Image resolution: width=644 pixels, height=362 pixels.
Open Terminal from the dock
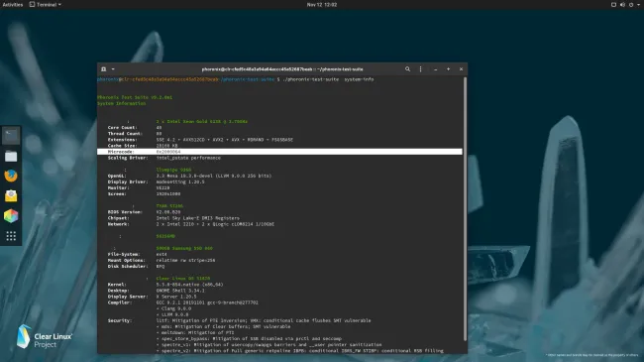(11, 136)
